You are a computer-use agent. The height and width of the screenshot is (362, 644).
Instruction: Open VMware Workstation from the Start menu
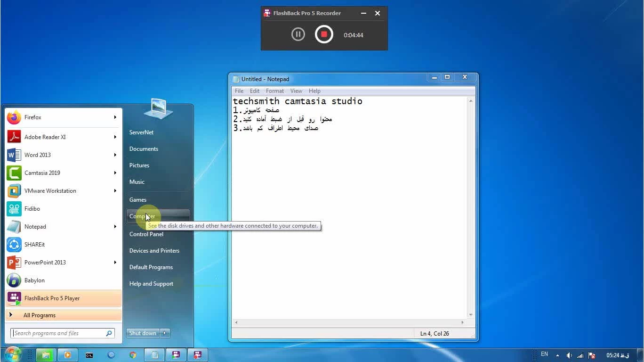point(50,191)
